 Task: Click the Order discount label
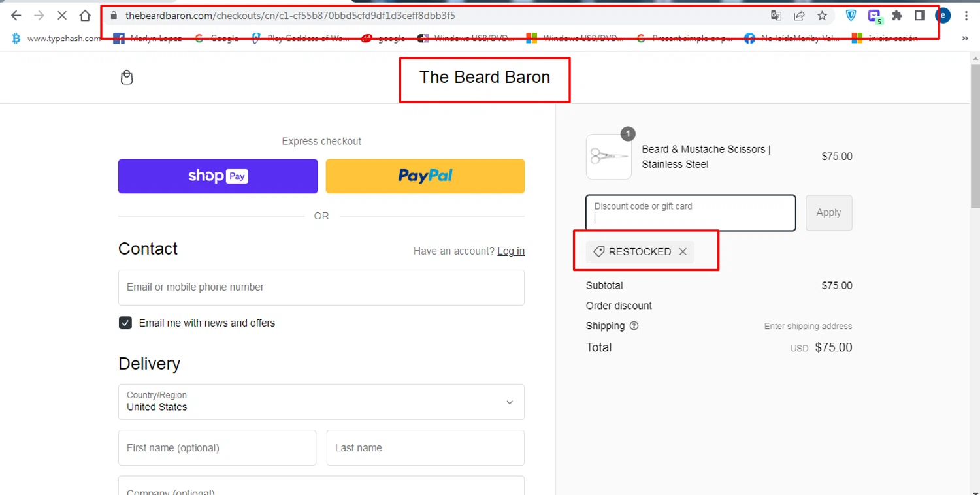click(x=619, y=306)
